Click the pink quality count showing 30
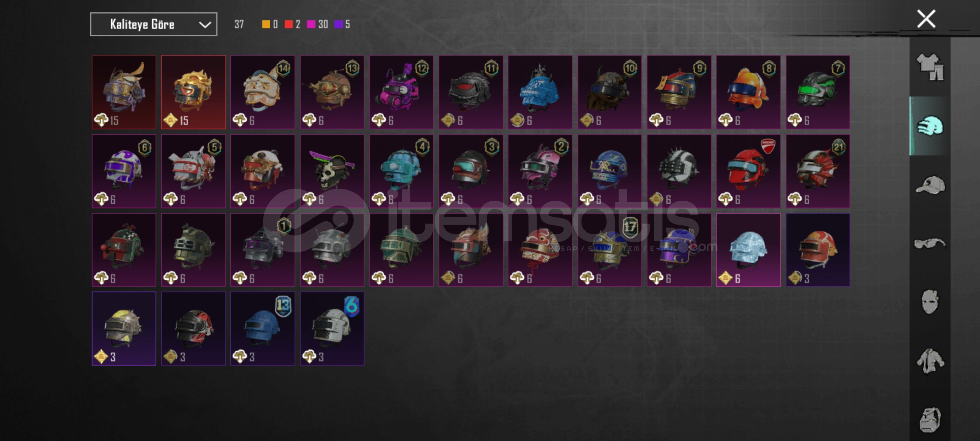The height and width of the screenshot is (441, 980). pyautogui.click(x=317, y=24)
